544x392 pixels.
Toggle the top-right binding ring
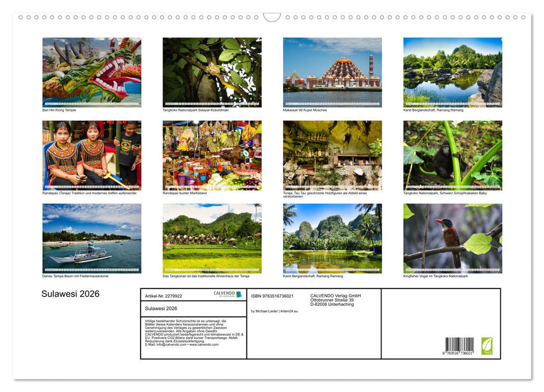524,16
